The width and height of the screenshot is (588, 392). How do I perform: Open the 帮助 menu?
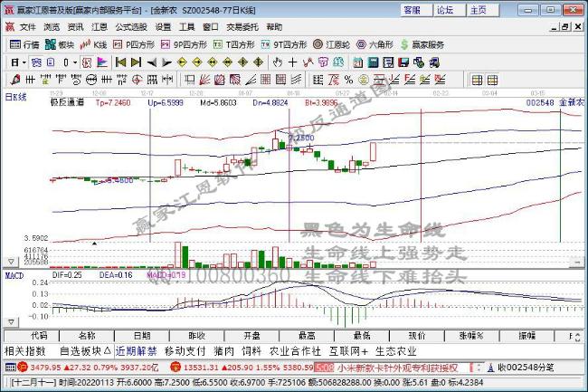[274, 27]
